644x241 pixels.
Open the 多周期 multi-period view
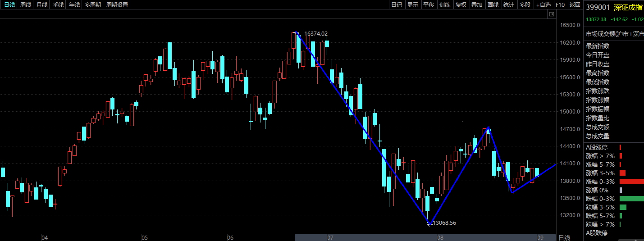tap(93, 5)
